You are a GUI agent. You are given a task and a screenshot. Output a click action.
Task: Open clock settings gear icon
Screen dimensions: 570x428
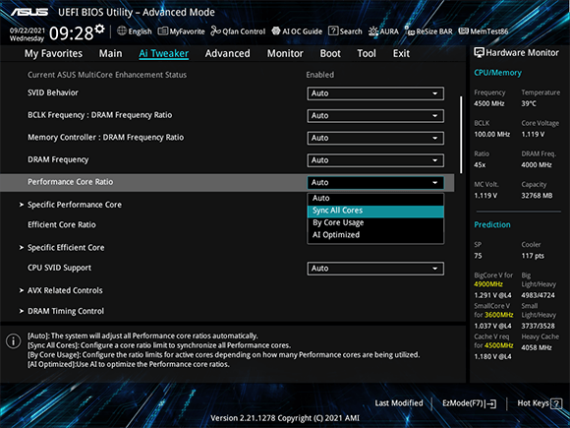(100, 29)
